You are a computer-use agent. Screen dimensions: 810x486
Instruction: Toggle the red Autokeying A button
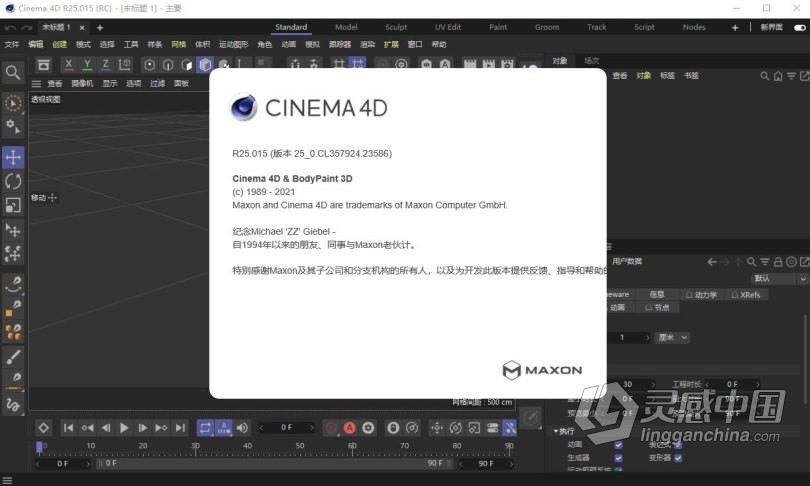tap(350, 428)
